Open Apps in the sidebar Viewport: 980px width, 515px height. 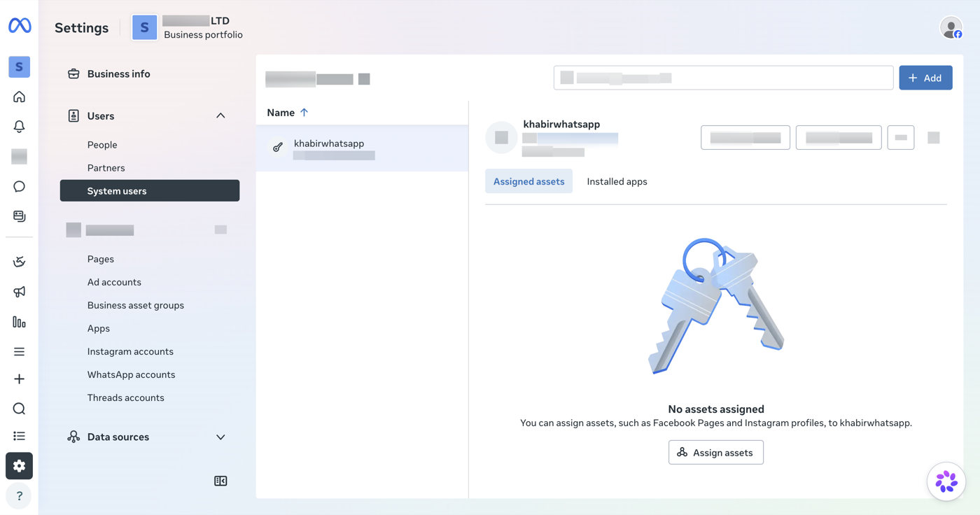pos(99,328)
